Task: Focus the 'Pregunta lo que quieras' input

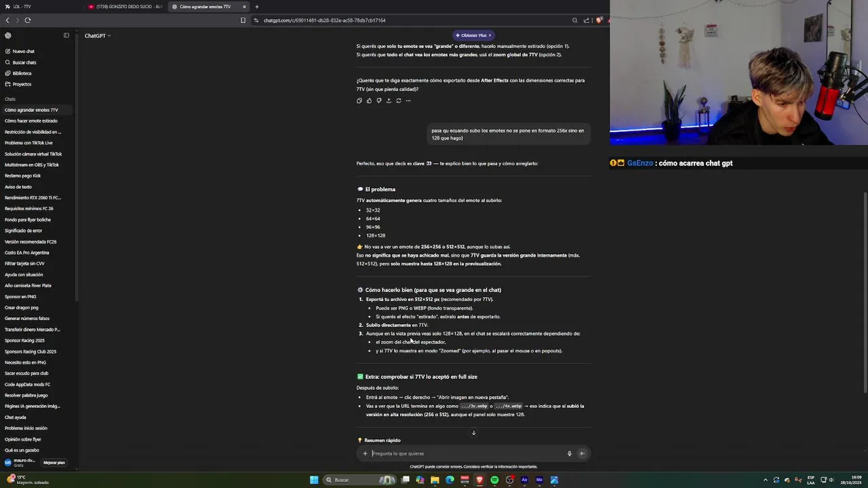Action: (467, 453)
